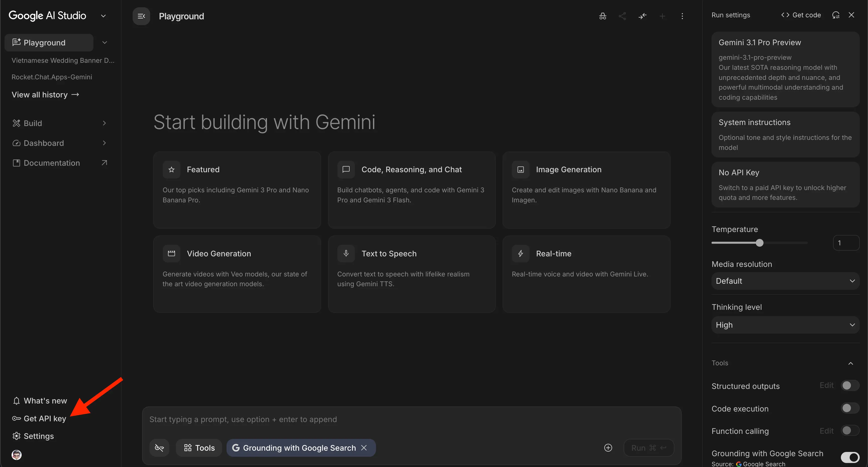Open the Media resolution dropdown
868x467 pixels.
coord(785,281)
